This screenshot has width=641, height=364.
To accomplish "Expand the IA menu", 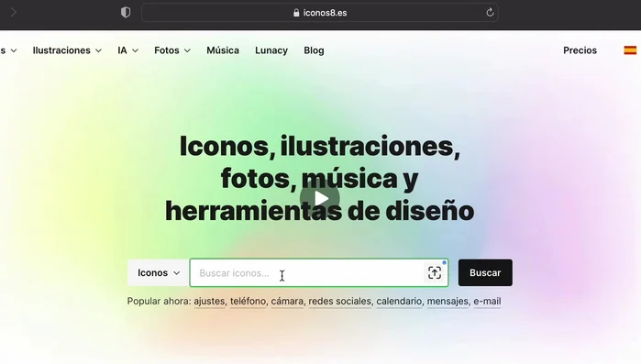I will tap(128, 50).
